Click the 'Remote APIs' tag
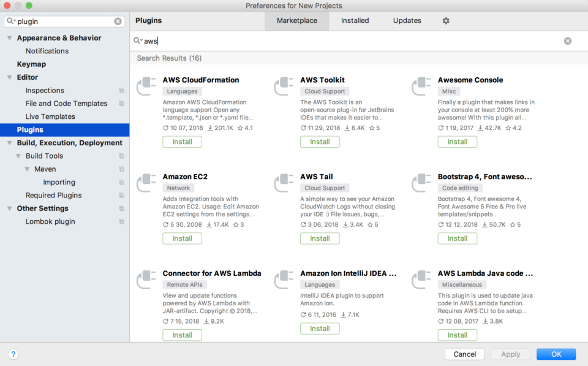 [184, 284]
